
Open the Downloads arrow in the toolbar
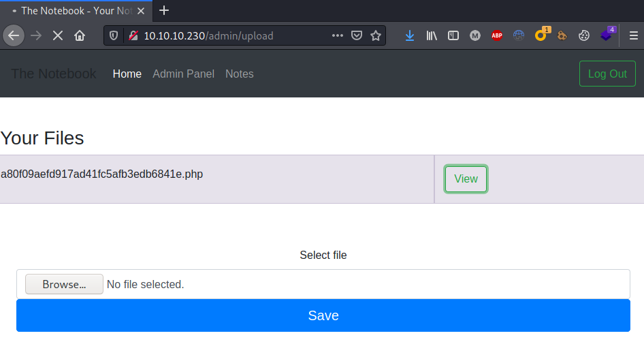(409, 35)
